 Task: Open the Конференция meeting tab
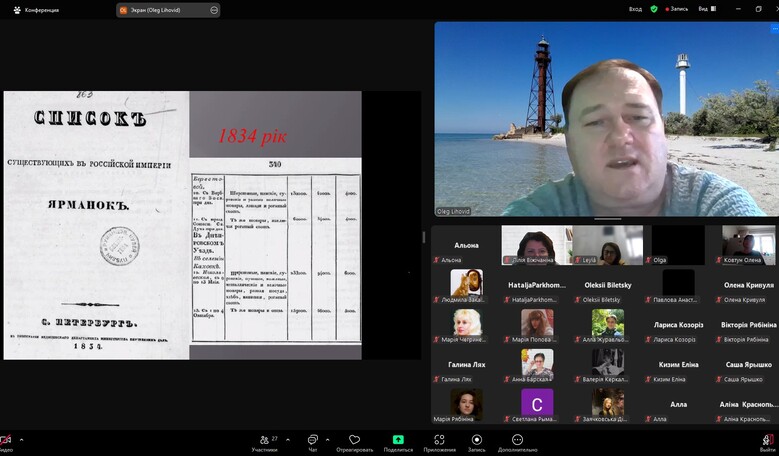(x=36, y=10)
